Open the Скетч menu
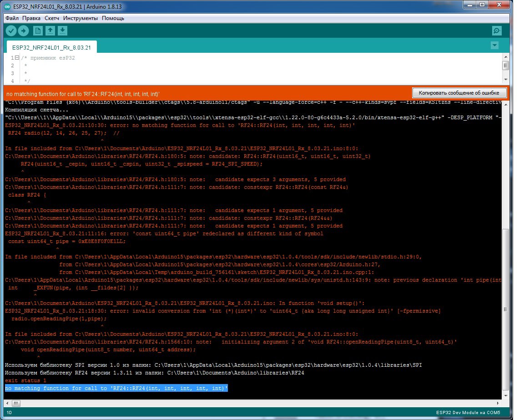This screenshot has height=420, width=524. point(52,18)
